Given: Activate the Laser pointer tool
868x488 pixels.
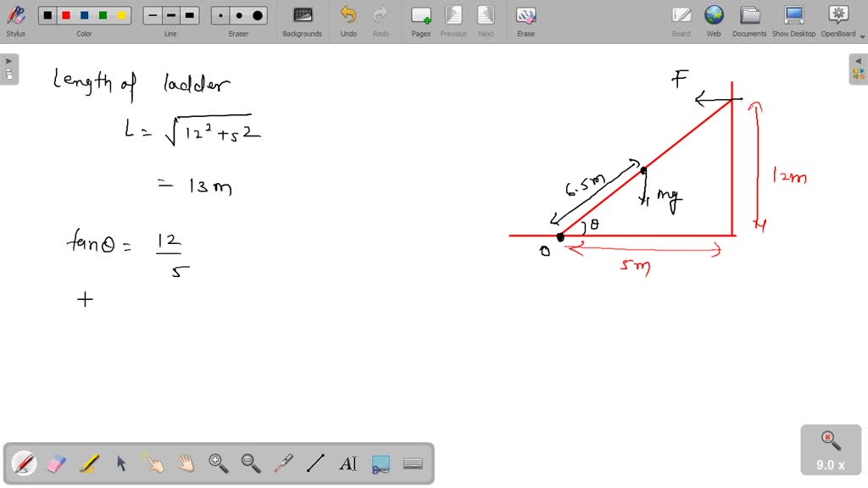Looking at the screenshot, I should tap(283, 463).
